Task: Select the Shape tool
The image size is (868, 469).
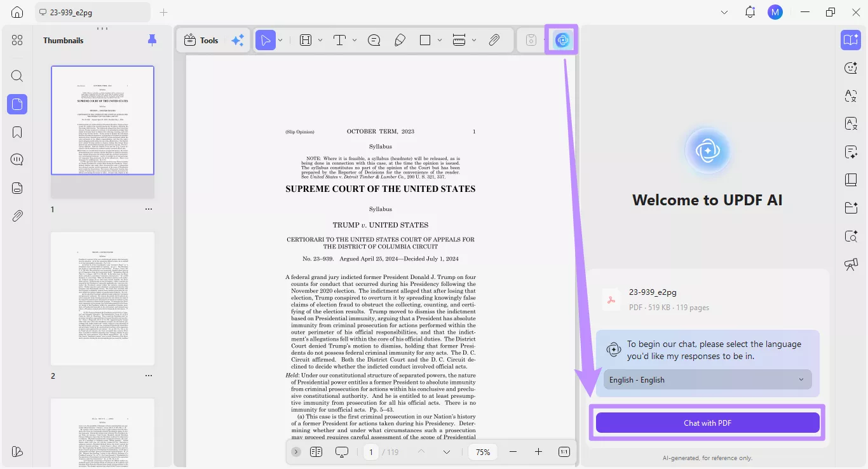Action: (424, 39)
